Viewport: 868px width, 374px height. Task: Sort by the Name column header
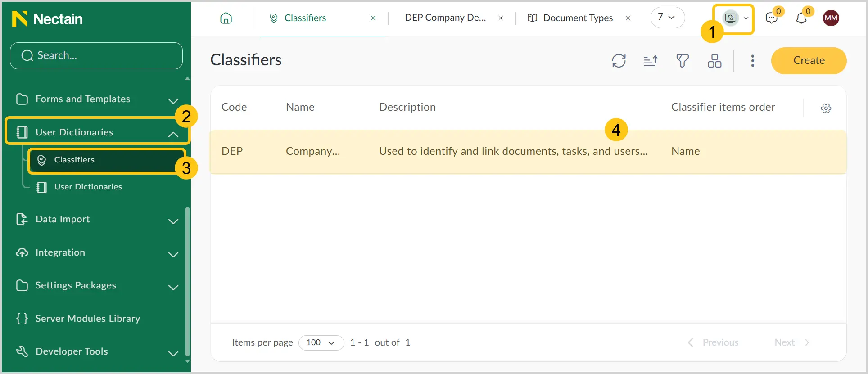(300, 107)
